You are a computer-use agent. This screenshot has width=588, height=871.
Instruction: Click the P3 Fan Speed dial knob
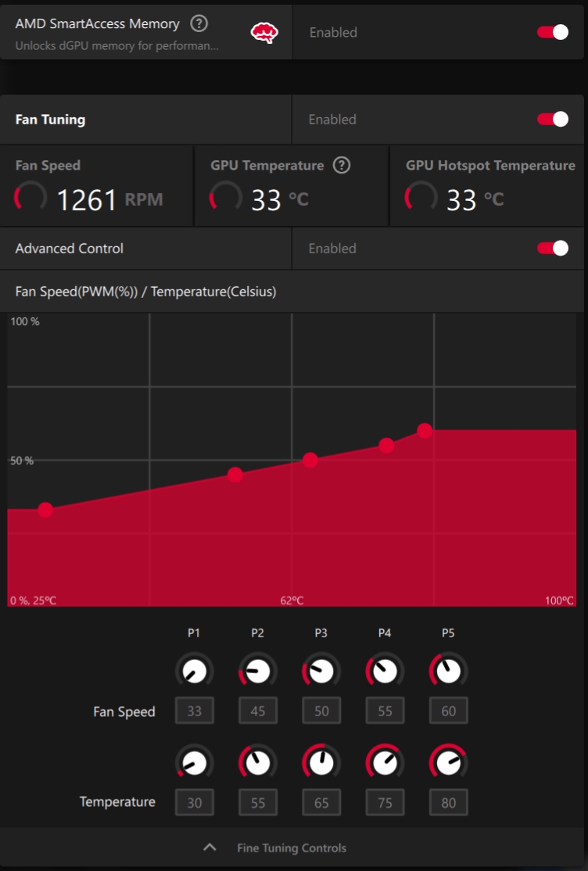[321, 671]
